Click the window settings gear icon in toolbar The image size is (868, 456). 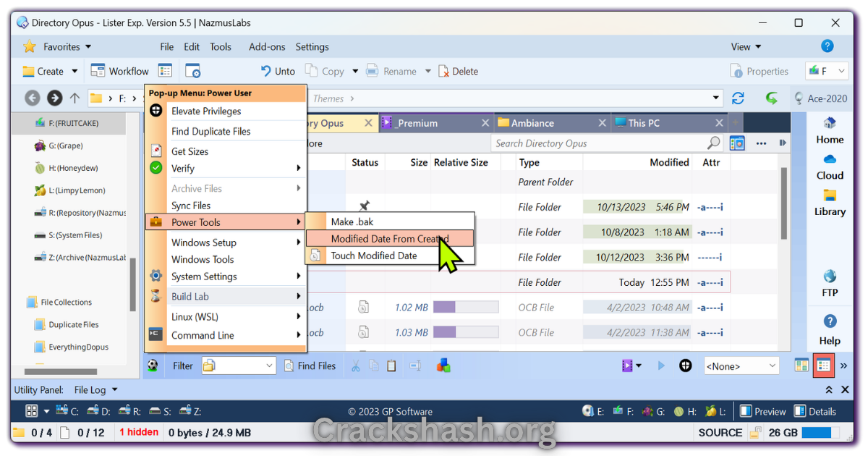(192, 71)
